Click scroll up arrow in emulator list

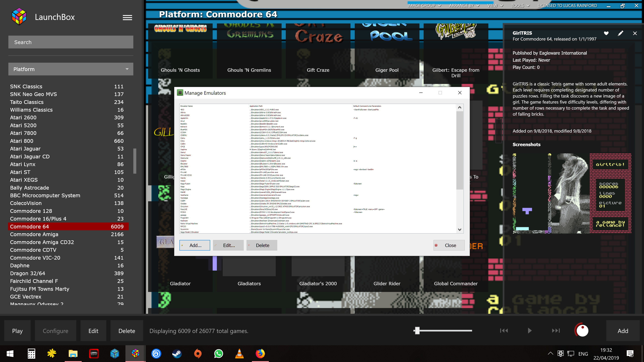click(x=460, y=107)
